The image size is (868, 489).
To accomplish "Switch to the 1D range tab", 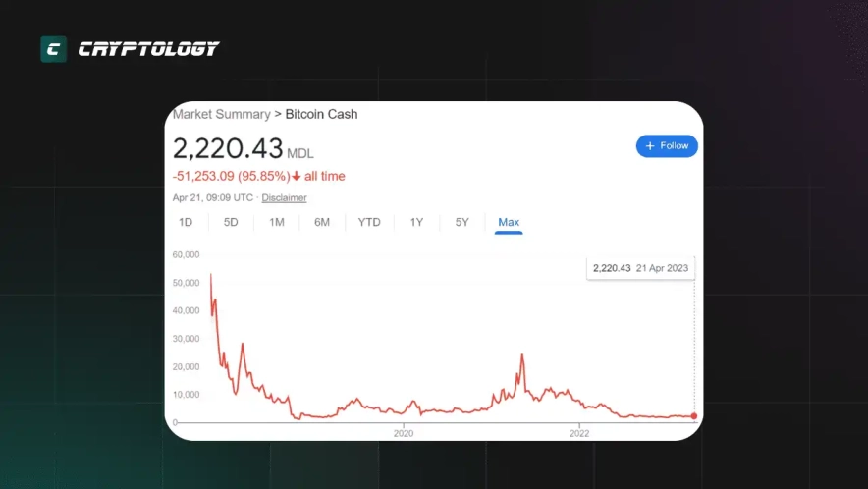I will coord(186,222).
